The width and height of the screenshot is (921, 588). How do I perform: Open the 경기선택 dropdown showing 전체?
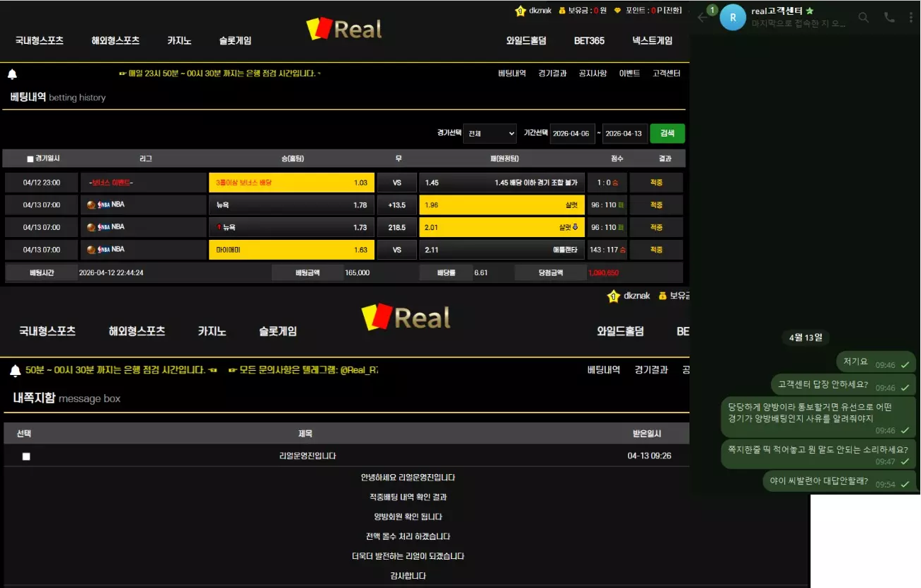point(491,134)
